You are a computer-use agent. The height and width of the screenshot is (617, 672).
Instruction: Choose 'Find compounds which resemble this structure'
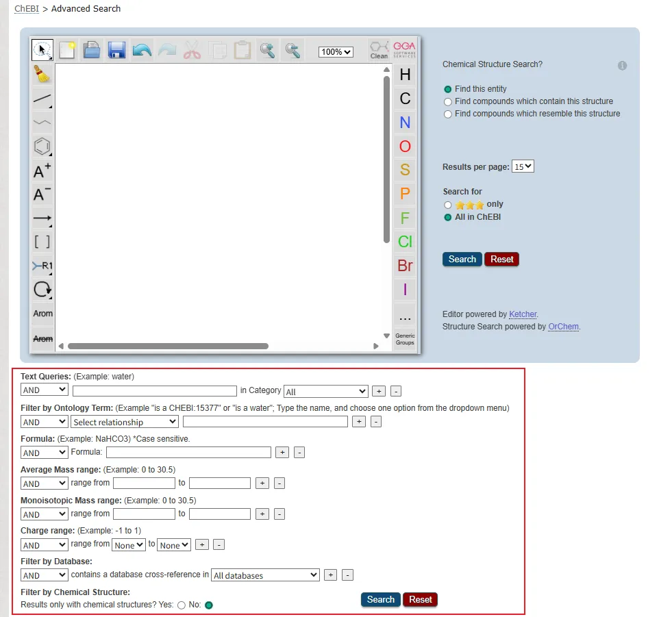tap(448, 114)
